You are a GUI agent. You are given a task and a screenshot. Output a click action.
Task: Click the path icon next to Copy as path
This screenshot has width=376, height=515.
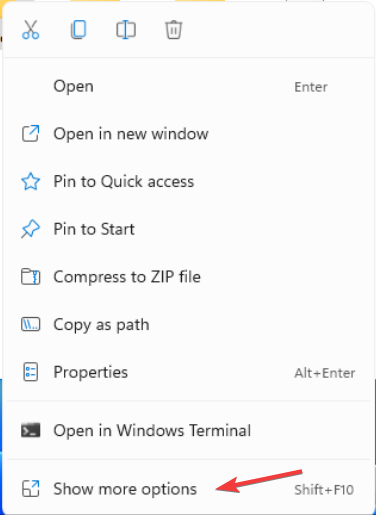pyautogui.click(x=31, y=324)
